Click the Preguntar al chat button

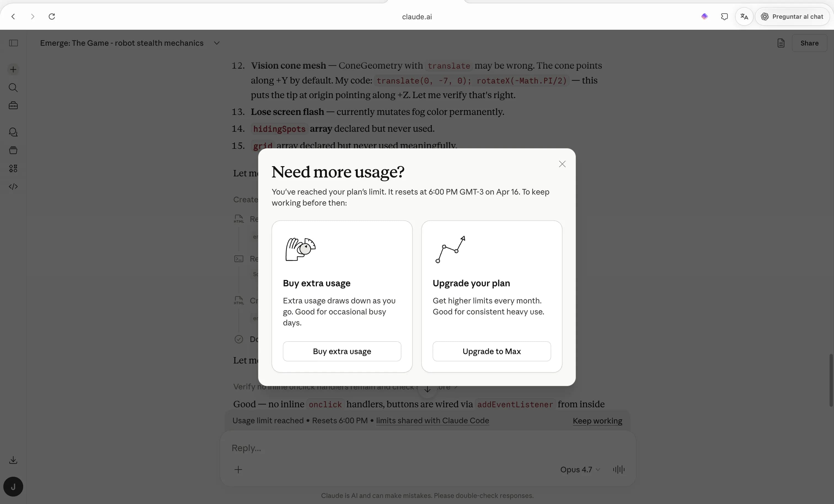(792, 17)
